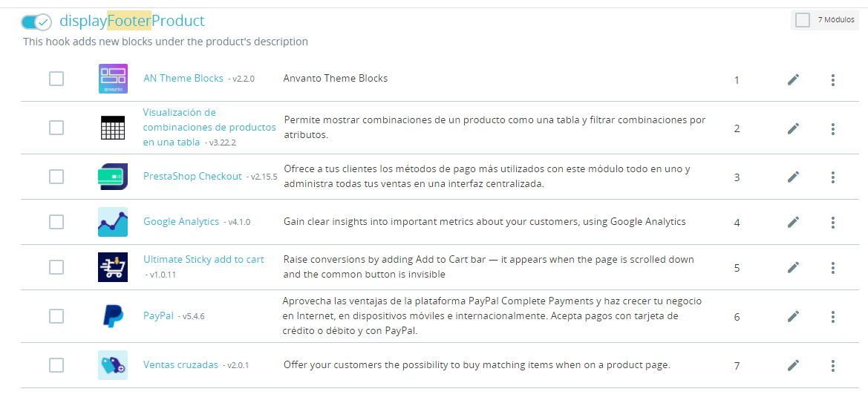
Task: Open Ultimate Sticky add to cart link
Action: [203, 260]
